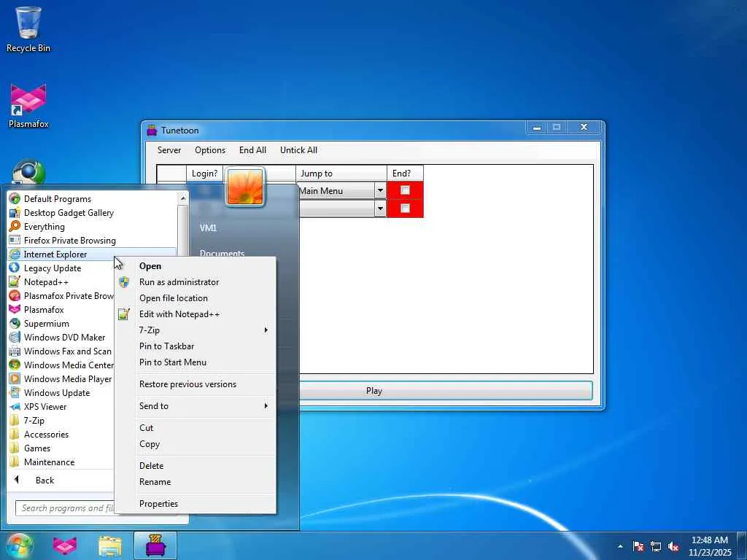747x560 pixels.
Task: Select the Internet Explorer icon in list
Action: pos(15,254)
